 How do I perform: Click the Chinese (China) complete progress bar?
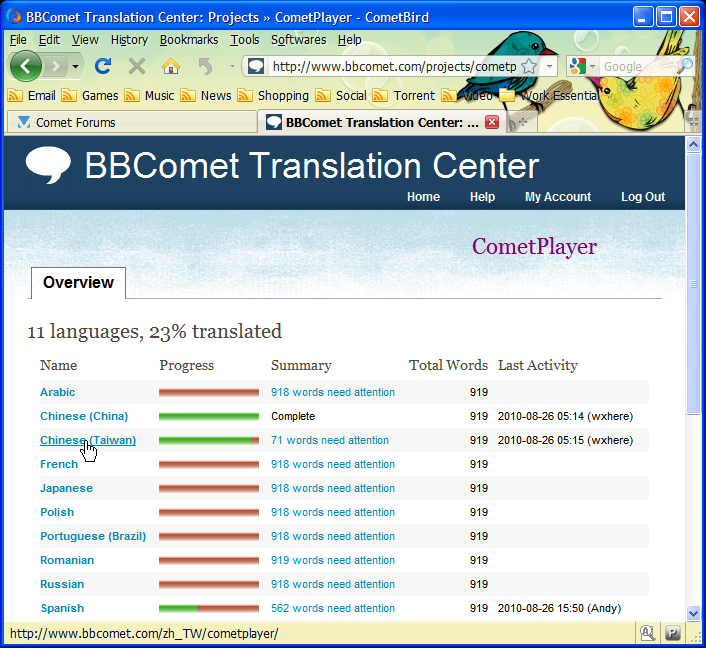click(x=209, y=417)
